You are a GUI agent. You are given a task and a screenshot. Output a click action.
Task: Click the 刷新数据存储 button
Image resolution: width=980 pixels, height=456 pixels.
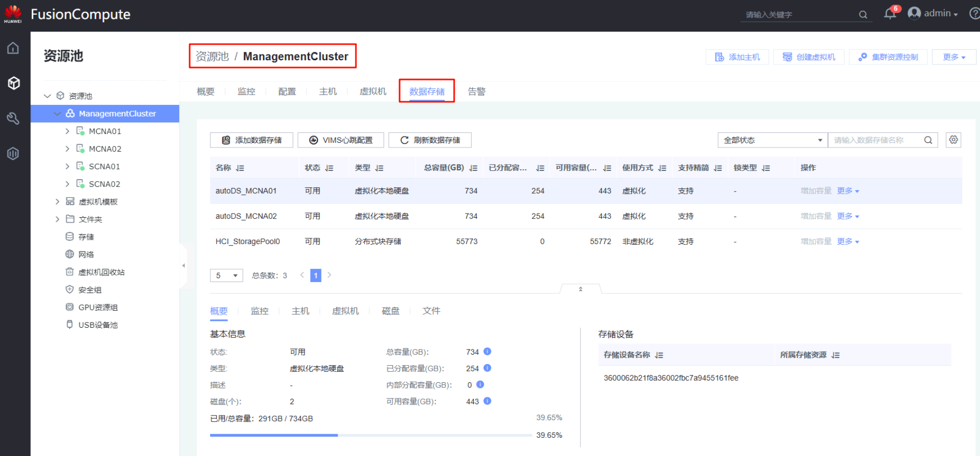[x=430, y=140]
